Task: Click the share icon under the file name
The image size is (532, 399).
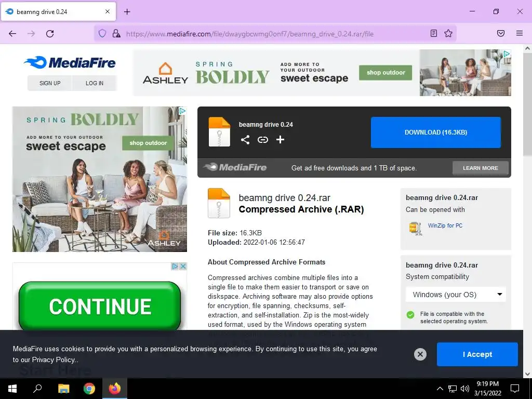Action: (245, 140)
